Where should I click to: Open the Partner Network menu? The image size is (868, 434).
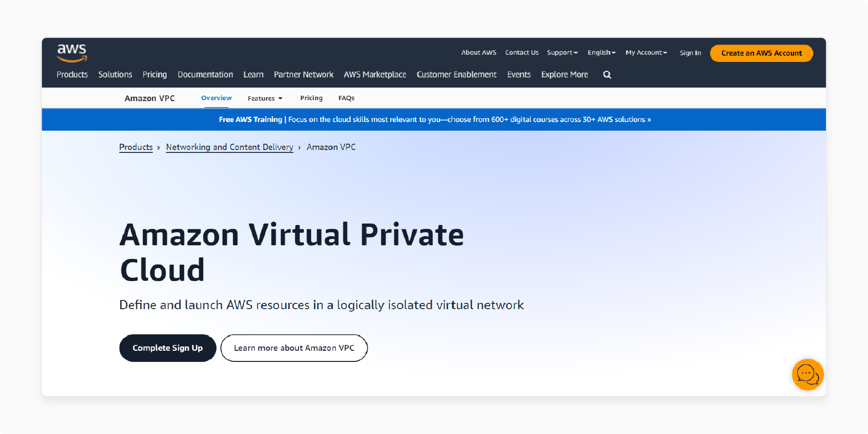(304, 75)
